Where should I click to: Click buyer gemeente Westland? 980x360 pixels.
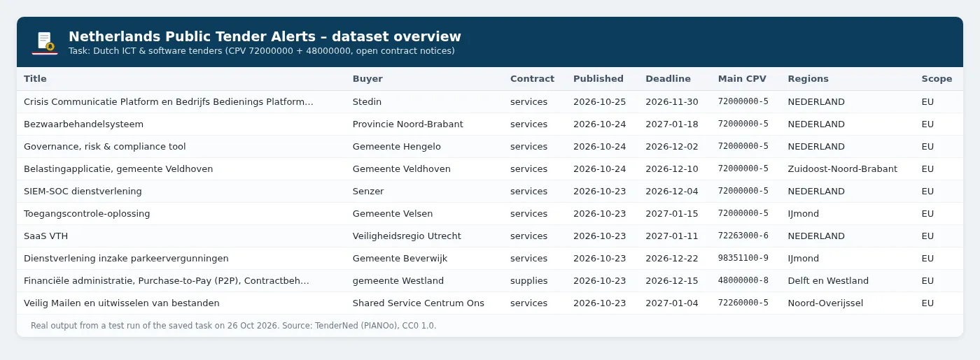(x=398, y=281)
